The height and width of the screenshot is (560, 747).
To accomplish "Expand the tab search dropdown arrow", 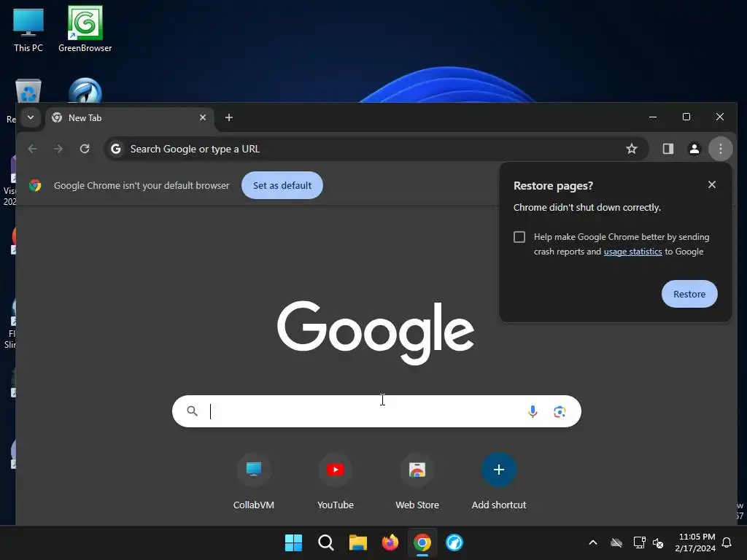I will click(x=31, y=117).
